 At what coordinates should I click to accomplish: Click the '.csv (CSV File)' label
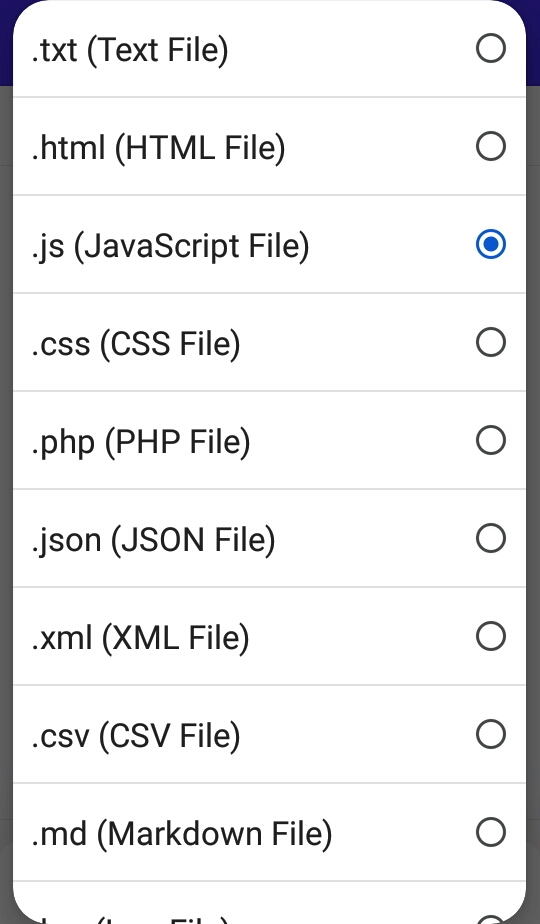click(136, 735)
